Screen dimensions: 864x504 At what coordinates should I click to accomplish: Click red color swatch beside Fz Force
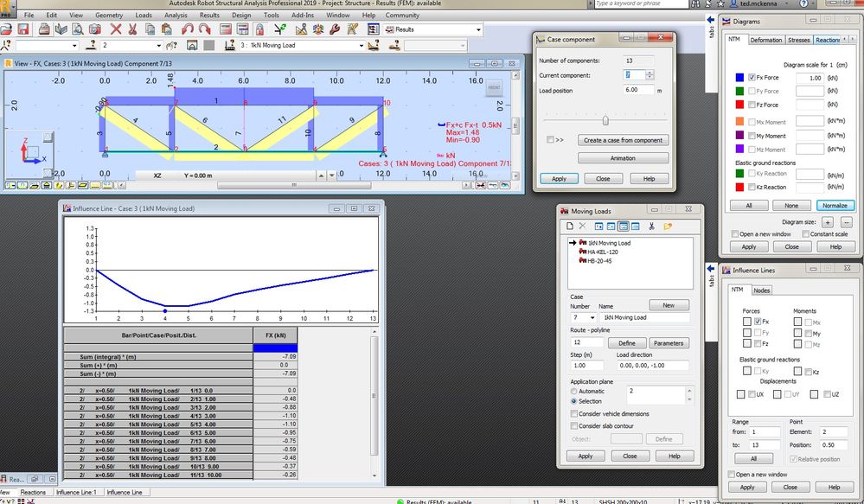click(739, 105)
